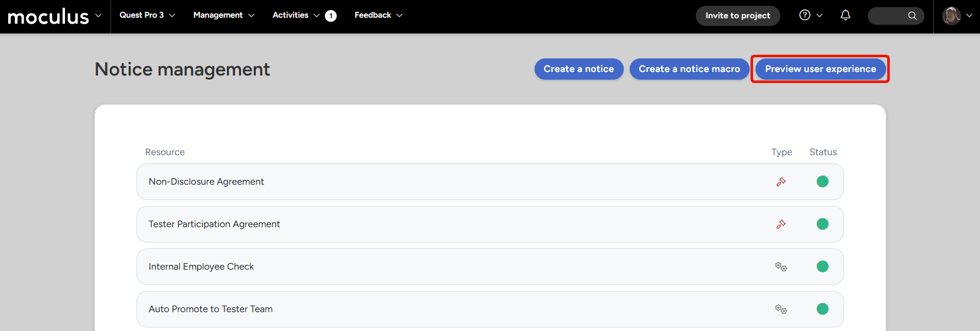The image size is (980, 331).
Task: Click agreement type icon for Tester Participation Agreement
Action: point(781,224)
